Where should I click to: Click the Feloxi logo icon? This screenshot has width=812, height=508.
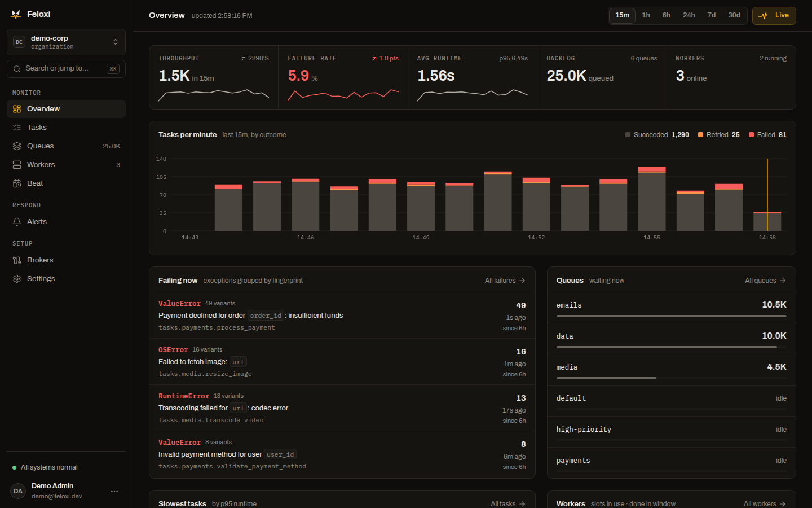coord(16,14)
